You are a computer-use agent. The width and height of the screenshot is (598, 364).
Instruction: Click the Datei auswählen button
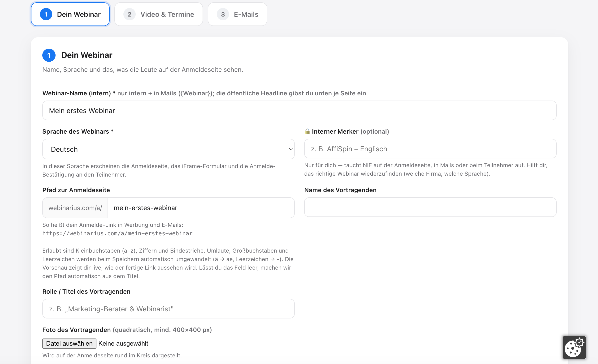(x=69, y=343)
